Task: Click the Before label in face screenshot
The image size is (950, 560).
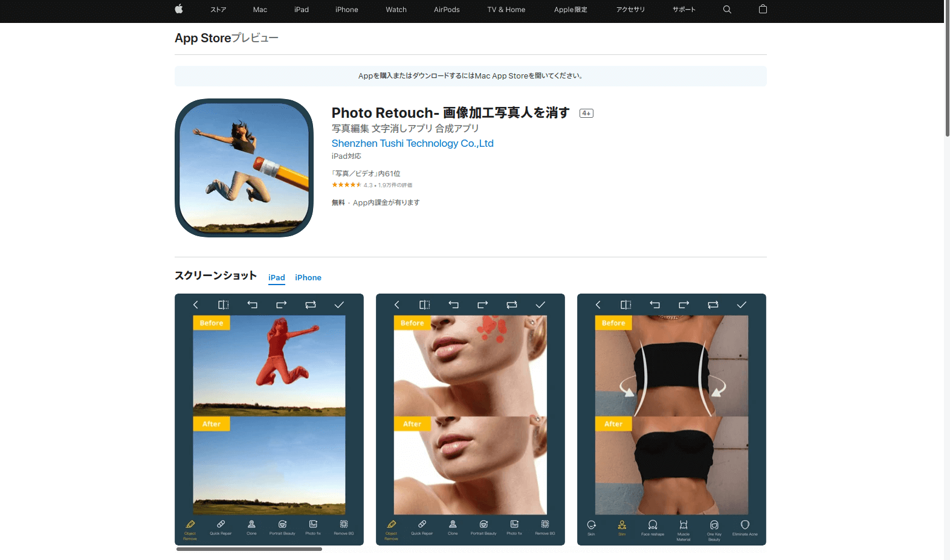Action: pos(412,323)
